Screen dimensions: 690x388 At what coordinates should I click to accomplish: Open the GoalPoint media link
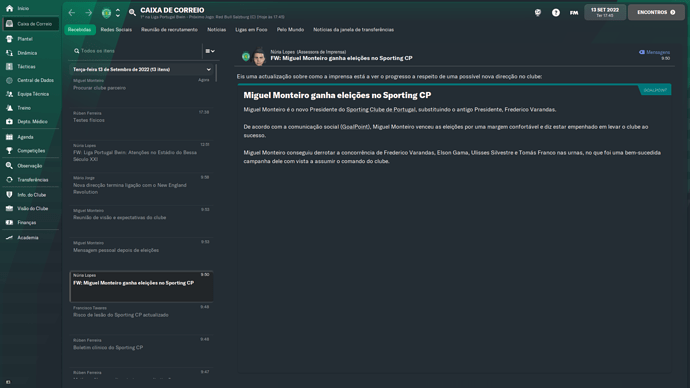click(355, 127)
